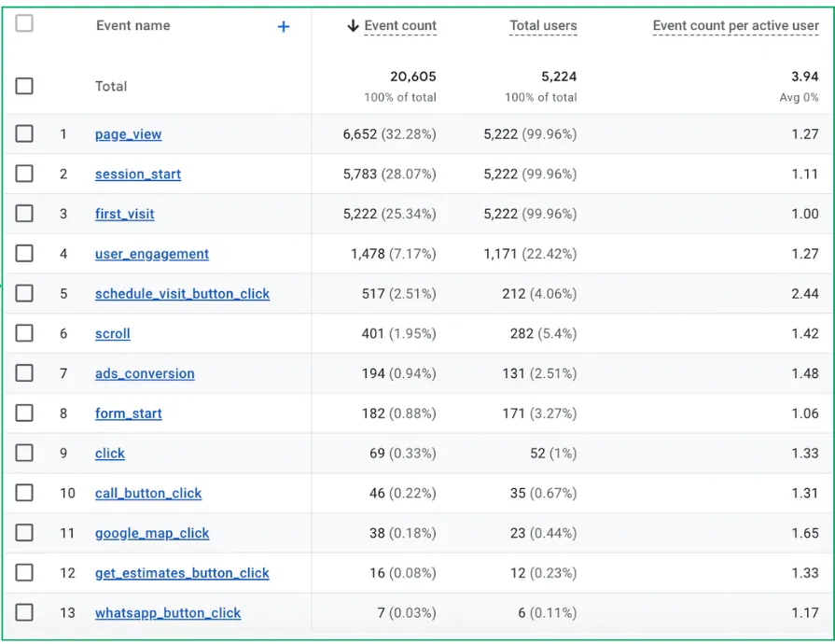The width and height of the screenshot is (835, 644).
Task: Click form_start users 171 (3.27%)
Action: click(x=539, y=413)
